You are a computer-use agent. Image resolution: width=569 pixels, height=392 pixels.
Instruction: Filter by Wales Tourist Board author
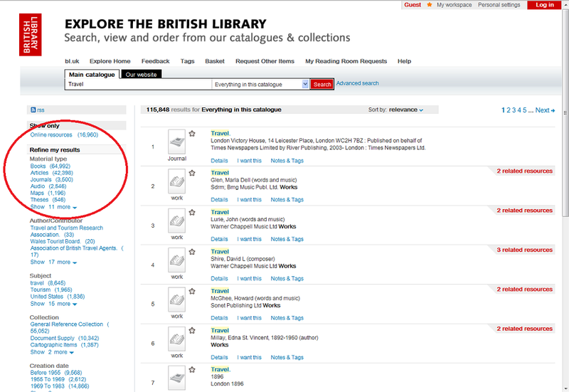63,241
